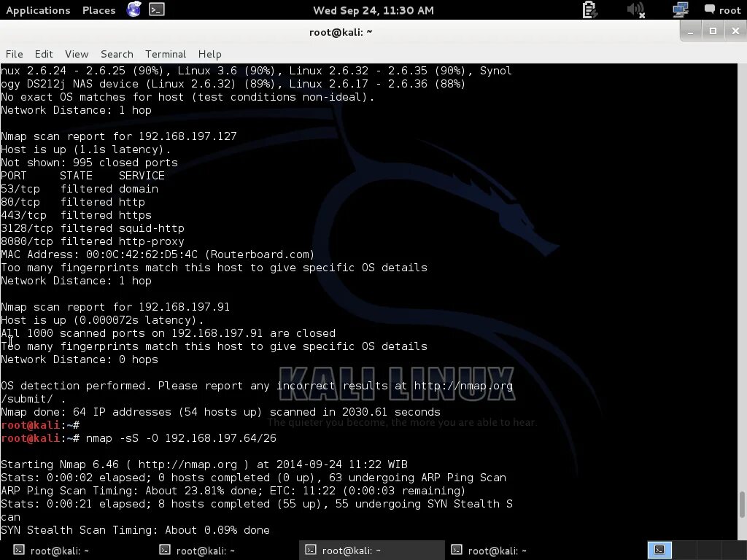Click the "443/tcp filtered https" row
The image size is (747, 560).
[76, 215]
